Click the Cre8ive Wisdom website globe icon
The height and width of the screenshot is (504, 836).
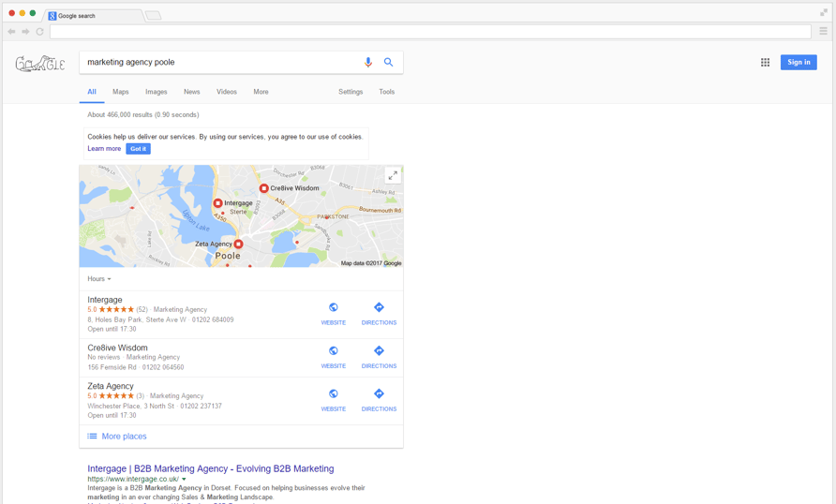click(334, 350)
